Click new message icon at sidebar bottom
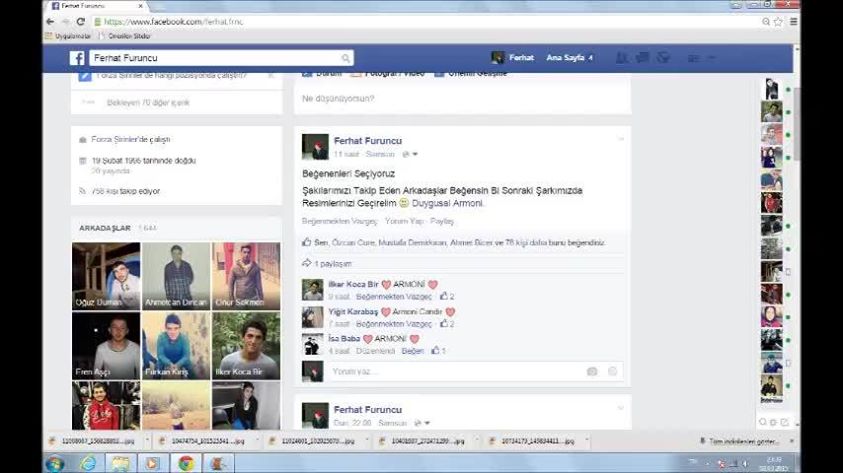Screen dimensions: 843x473 784,422
